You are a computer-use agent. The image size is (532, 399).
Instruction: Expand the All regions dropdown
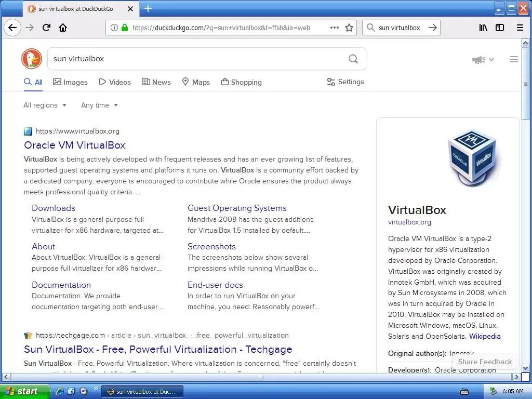[x=45, y=105]
